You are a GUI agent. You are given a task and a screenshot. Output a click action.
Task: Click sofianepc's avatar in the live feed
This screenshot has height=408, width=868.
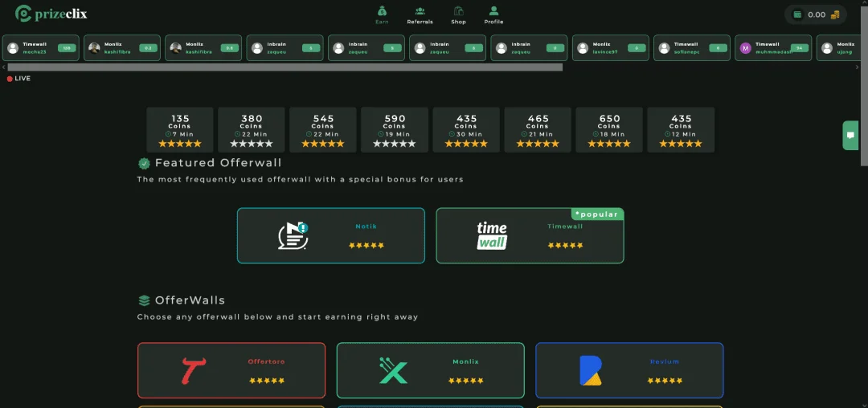tap(665, 48)
